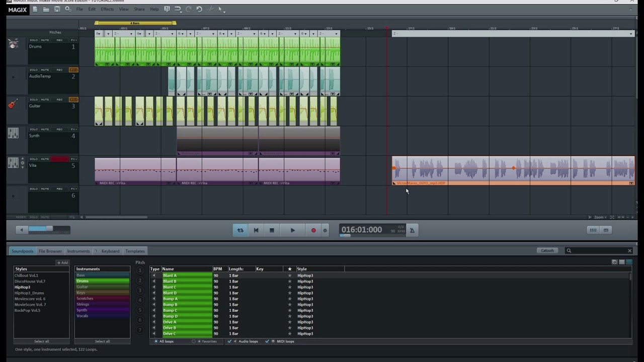Screen dimensions: 644x362
Task: Click the Add styles button
Action: [x=62, y=262]
